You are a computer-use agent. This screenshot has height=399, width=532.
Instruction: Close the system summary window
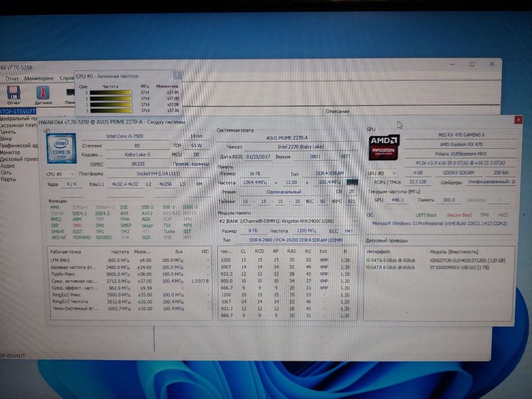pos(518,120)
